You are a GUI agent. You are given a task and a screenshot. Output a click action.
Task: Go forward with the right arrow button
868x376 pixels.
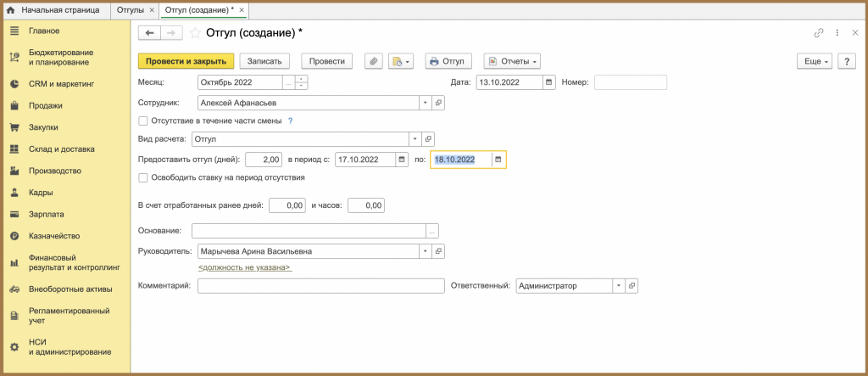click(x=171, y=33)
